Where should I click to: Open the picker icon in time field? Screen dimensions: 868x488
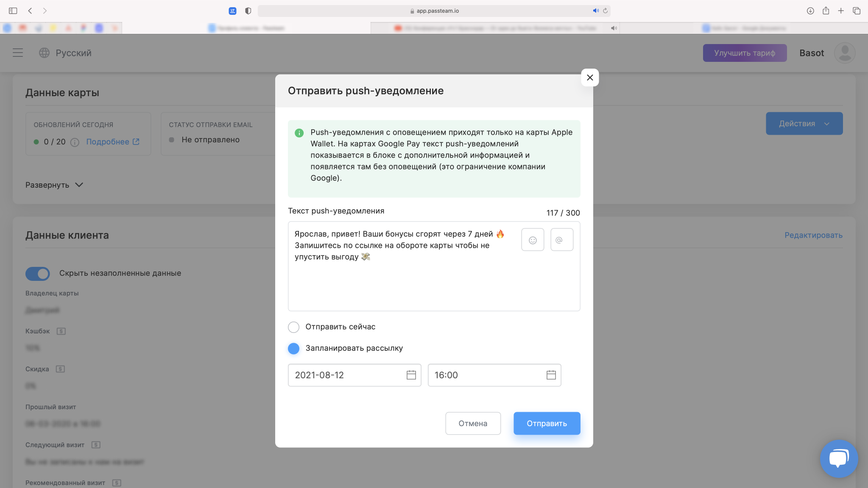[551, 375]
